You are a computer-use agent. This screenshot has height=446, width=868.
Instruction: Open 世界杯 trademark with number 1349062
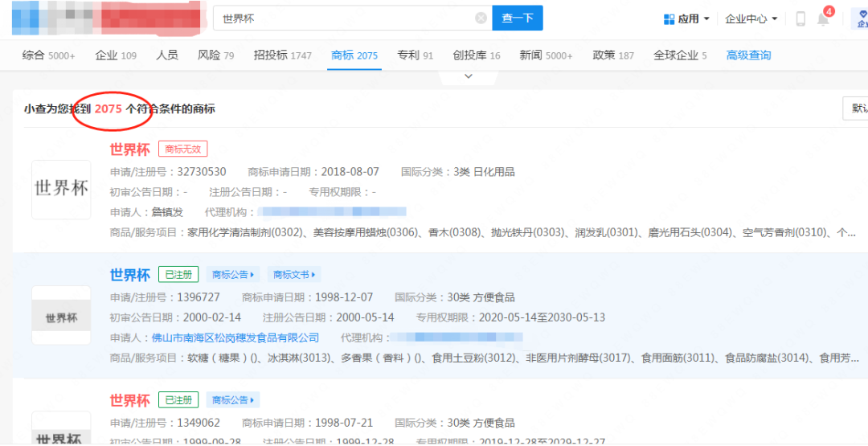click(x=130, y=400)
